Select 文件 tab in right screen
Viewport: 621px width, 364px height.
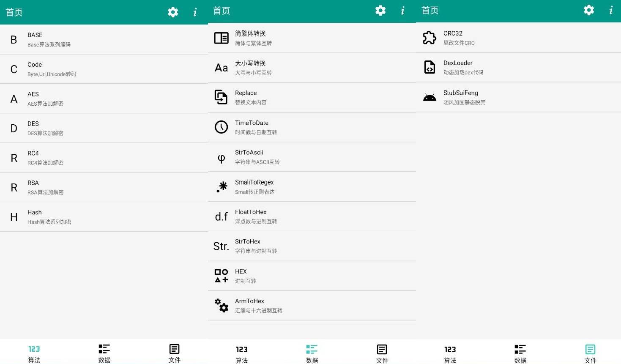click(x=591, y=354)
